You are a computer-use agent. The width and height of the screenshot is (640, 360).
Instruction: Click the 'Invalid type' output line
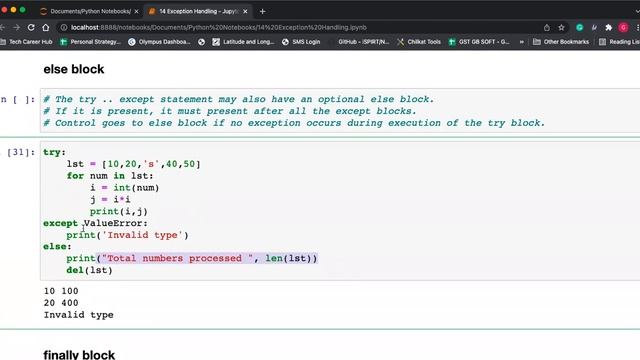79,315
